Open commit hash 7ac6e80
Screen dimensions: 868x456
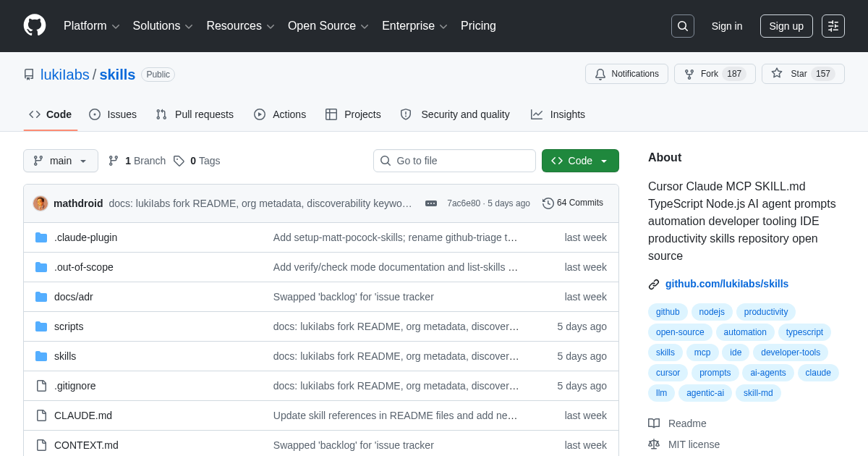[x=464, y=203]
